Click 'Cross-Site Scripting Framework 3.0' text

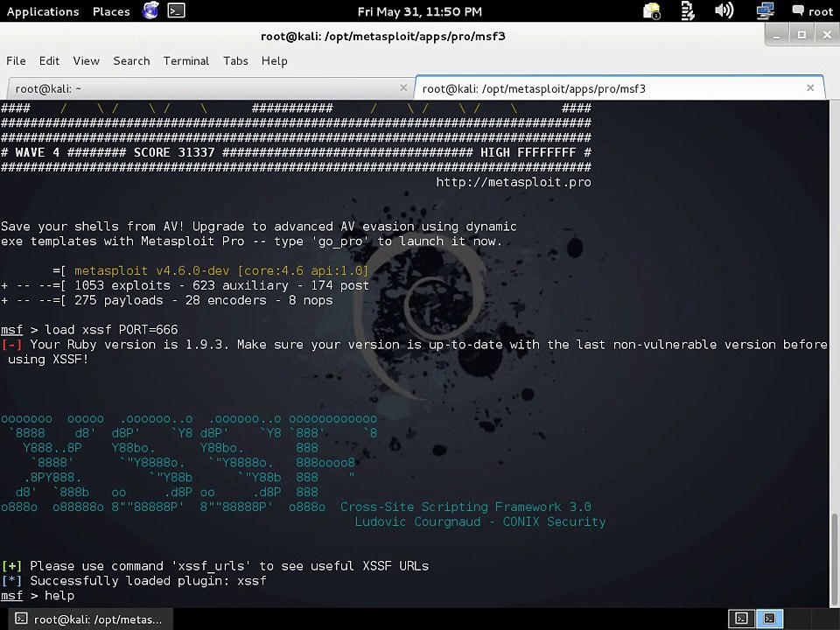click(x=465, y=507)
